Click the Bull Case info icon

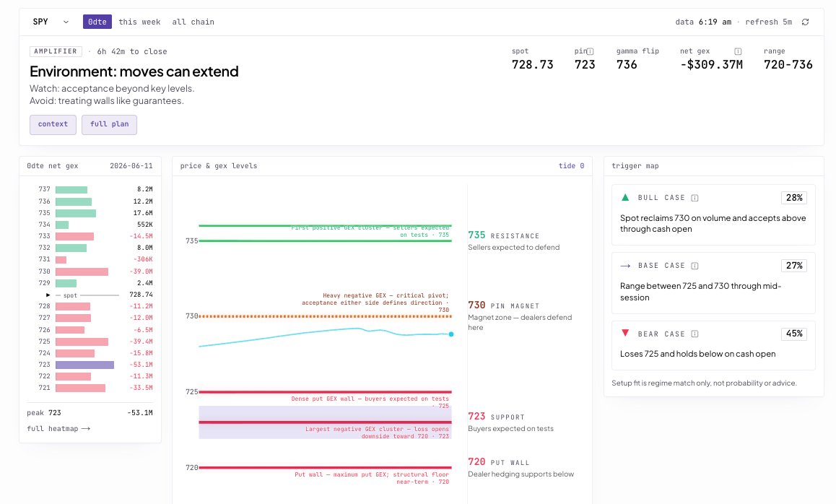coord(695,198)
